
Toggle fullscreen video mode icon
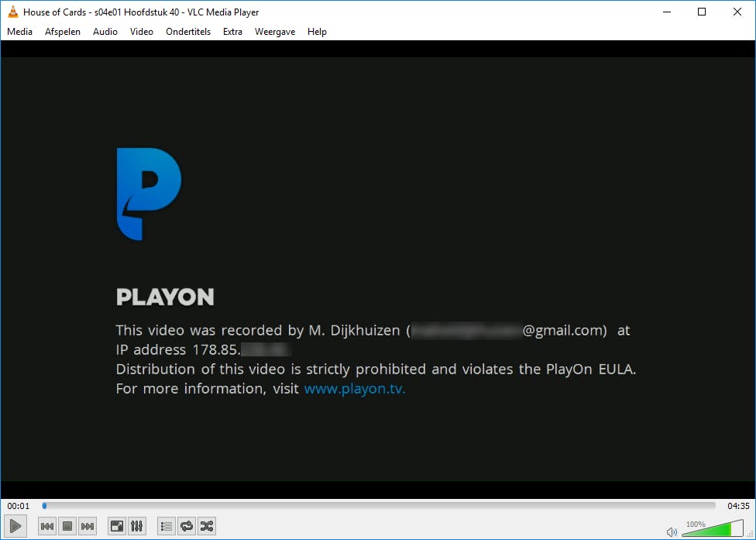click(x=117, y=526)
